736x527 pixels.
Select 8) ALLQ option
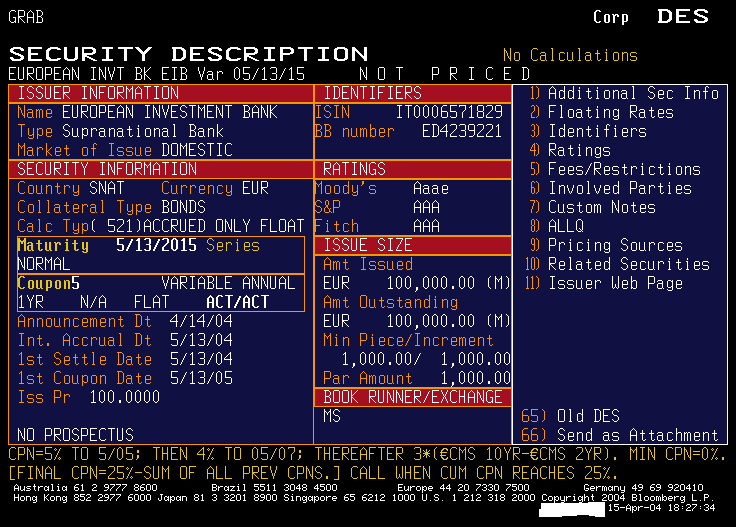point(557,226)
